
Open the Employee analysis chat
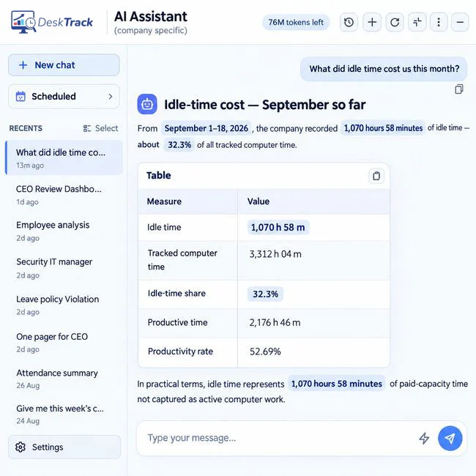64,231
